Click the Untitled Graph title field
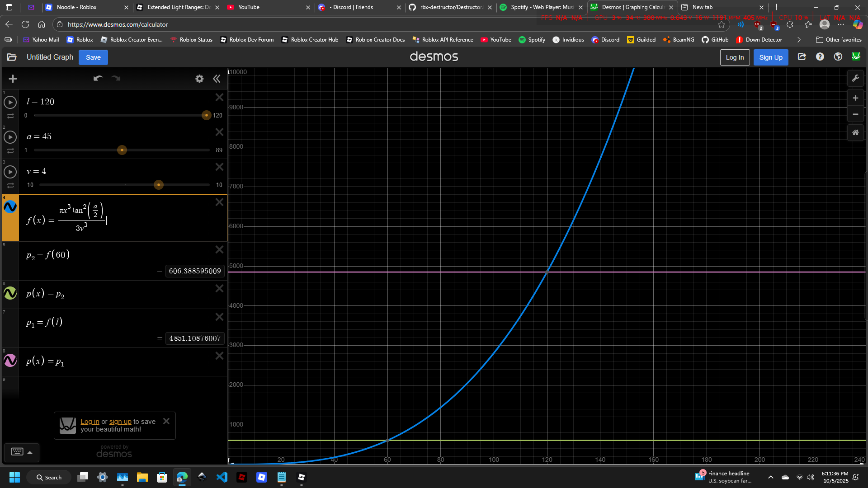The height and width of the screenshot is (488, 868). point(50,57)
